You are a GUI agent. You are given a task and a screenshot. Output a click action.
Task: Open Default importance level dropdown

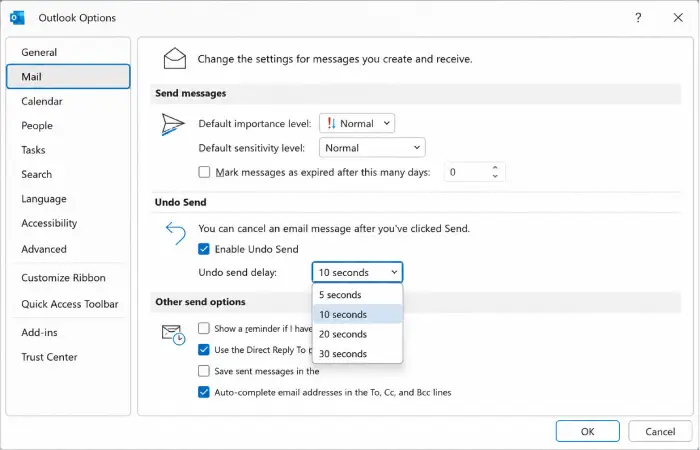(x=357, y=123)
